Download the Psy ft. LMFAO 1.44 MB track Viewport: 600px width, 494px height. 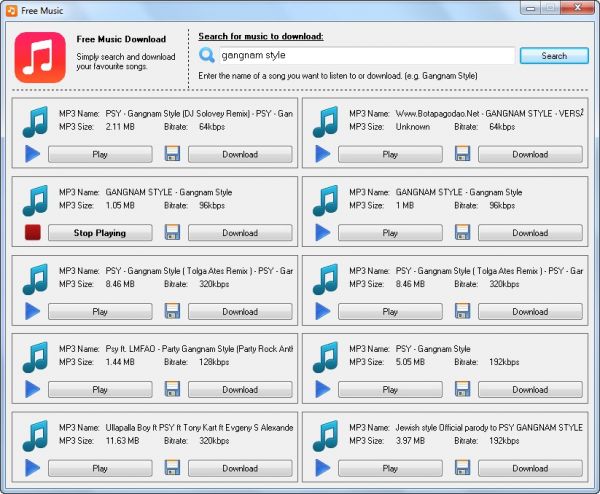(x=240, y=390)
